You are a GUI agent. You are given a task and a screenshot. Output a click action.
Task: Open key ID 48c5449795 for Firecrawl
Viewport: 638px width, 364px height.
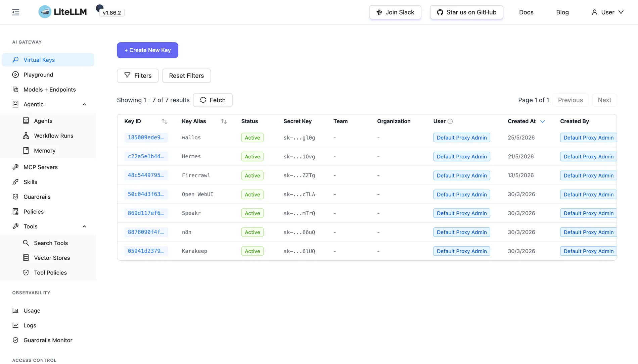coord(146,175)
